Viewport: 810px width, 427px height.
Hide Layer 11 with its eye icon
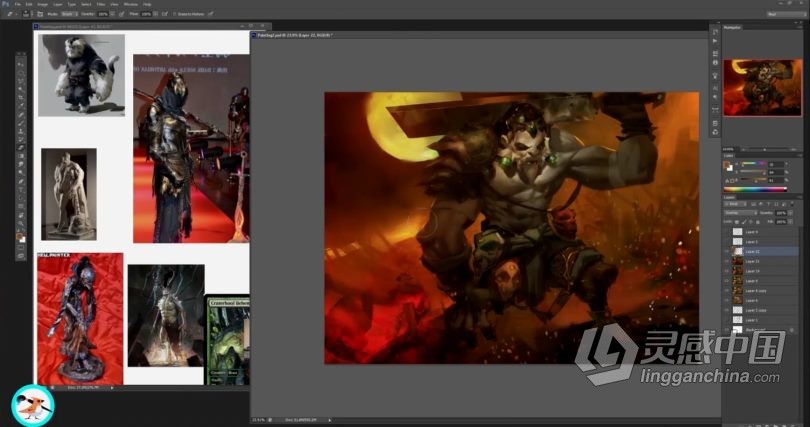click(x=727, y=261)
